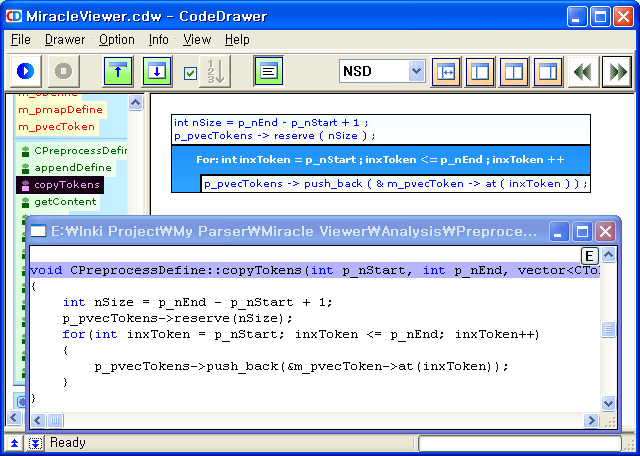Select getContent in the method list
Viewport: 640px width, 456px height.
[x=65, y=202]
